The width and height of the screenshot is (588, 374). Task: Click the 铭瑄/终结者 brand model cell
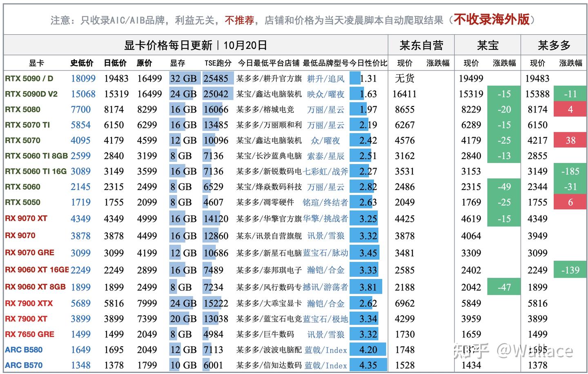326,203
